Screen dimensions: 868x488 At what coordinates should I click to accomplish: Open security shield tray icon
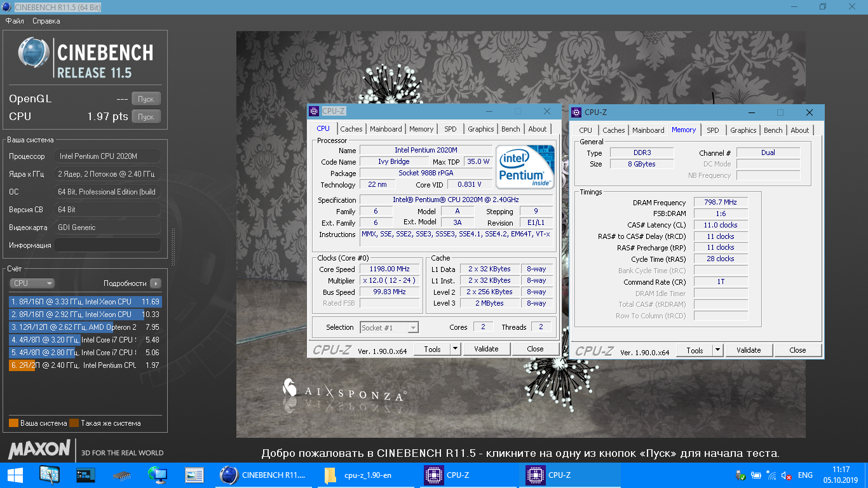(x=740, y=475)
